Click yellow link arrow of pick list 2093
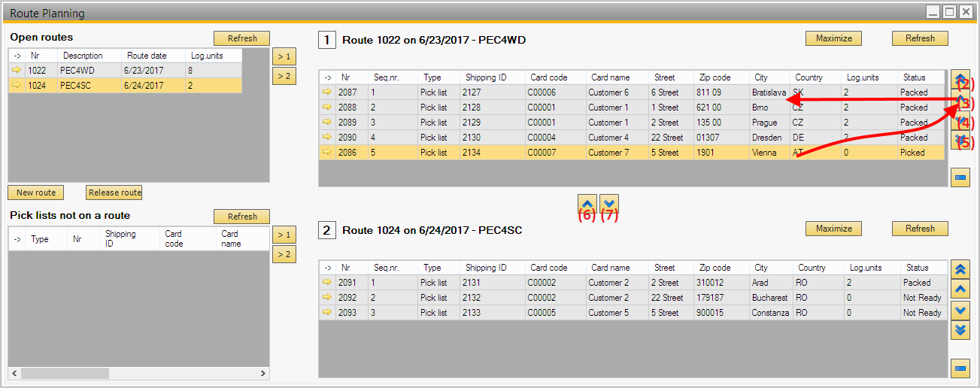980x388 pixels. tap(326, 313)
